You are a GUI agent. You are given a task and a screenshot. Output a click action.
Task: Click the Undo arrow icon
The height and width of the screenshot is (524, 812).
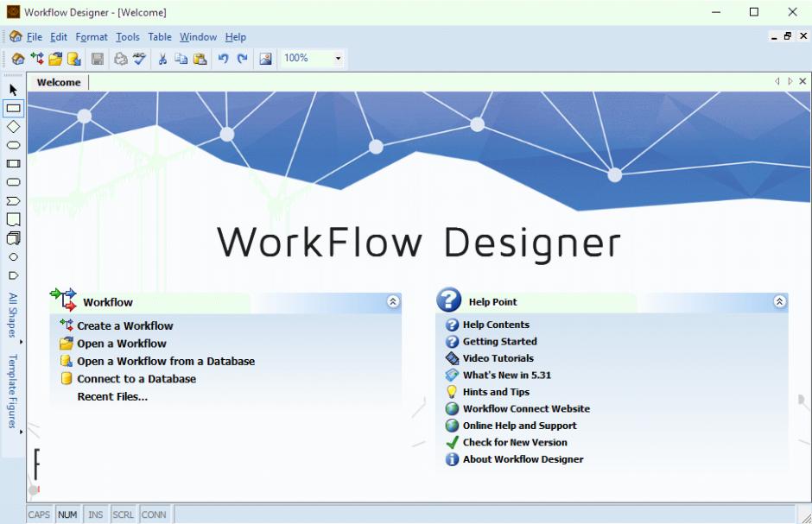tap(223, 59)
